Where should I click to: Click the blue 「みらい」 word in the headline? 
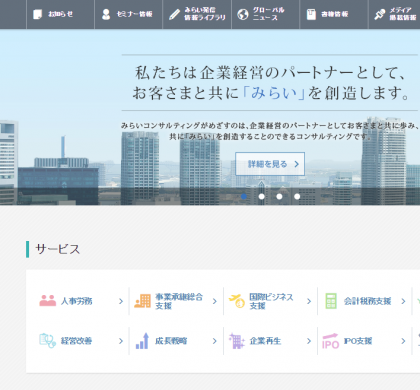274,93
